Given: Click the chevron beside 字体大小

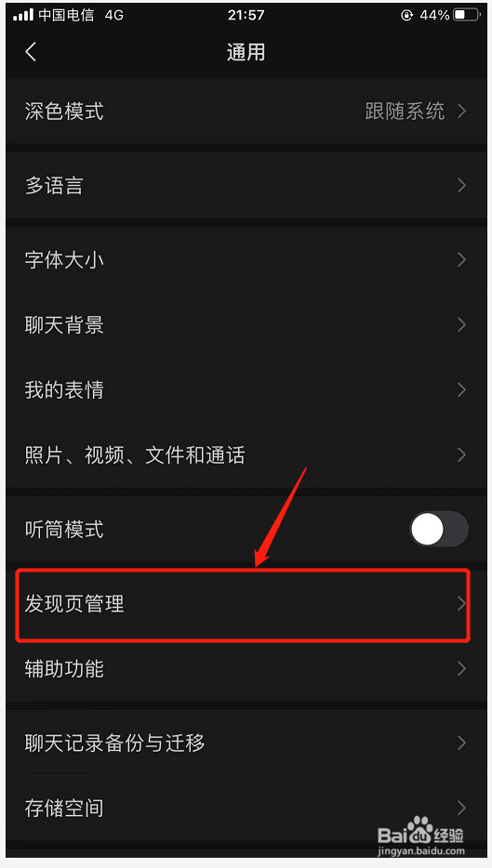Looking at the screenshot, I should click(x=461, y=259).
